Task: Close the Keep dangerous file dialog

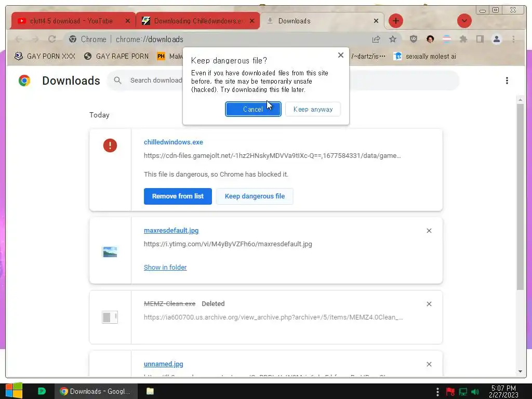Action: [x=341, y=55]
